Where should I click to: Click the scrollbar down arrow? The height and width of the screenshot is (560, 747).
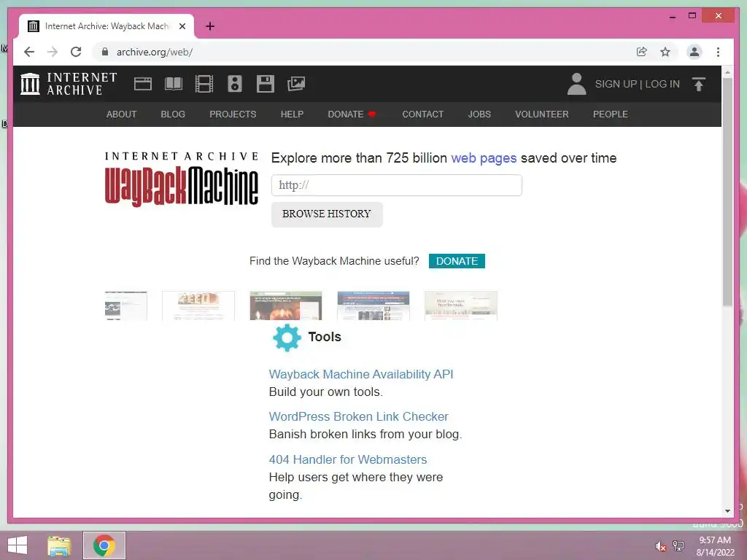727,511
